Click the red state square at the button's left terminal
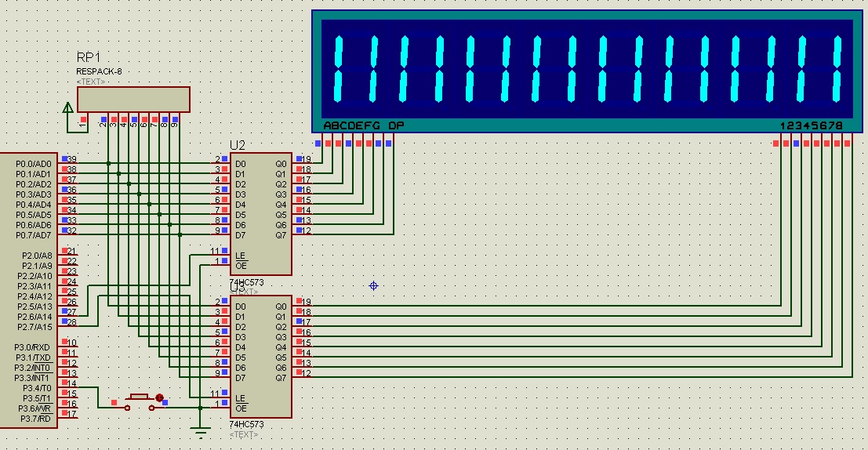The width and height of the screenshot is (868, 450). pos(114,402)
